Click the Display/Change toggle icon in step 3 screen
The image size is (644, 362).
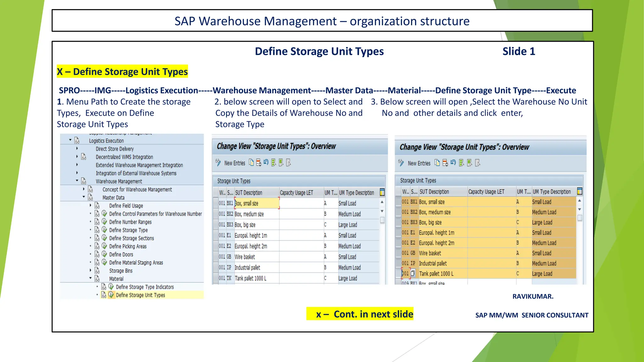click(401, 163)
